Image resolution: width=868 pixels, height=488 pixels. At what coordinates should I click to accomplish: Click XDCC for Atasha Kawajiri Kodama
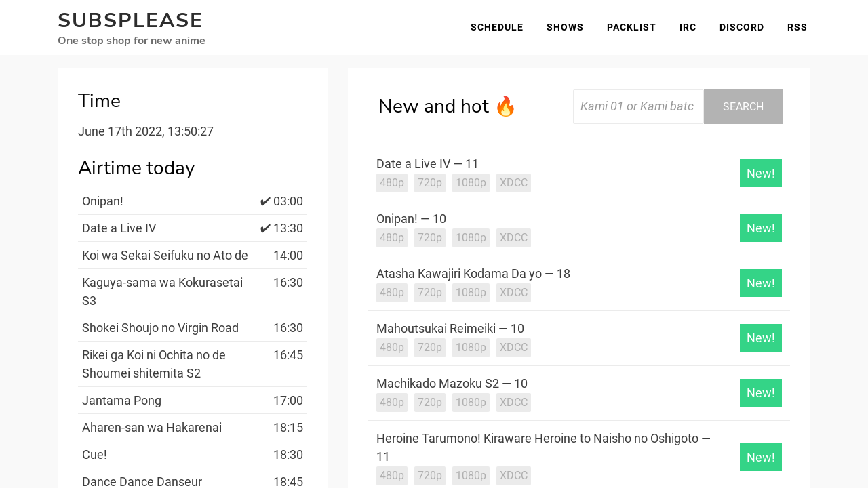pos(513,293)
